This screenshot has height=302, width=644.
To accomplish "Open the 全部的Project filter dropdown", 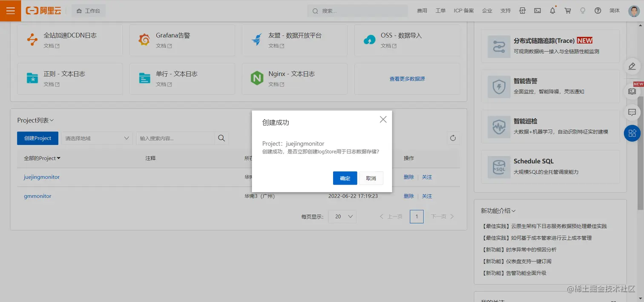I will (x=42, y=158).
